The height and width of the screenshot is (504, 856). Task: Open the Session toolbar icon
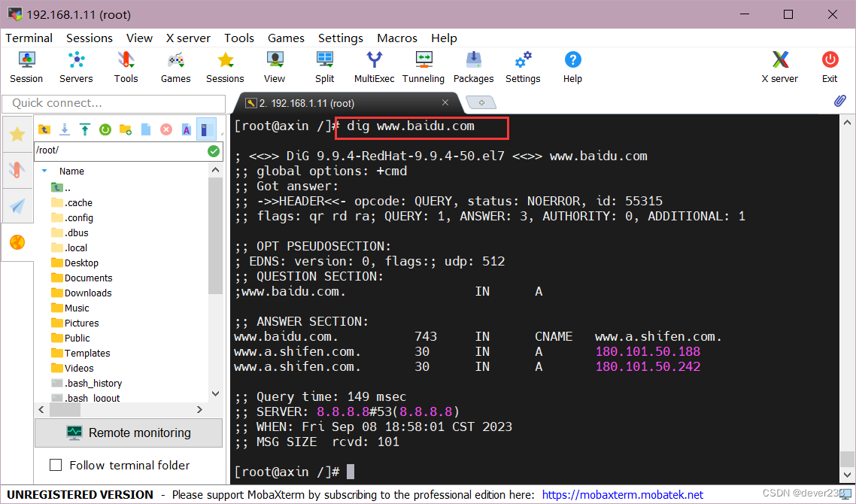(26, 67)
